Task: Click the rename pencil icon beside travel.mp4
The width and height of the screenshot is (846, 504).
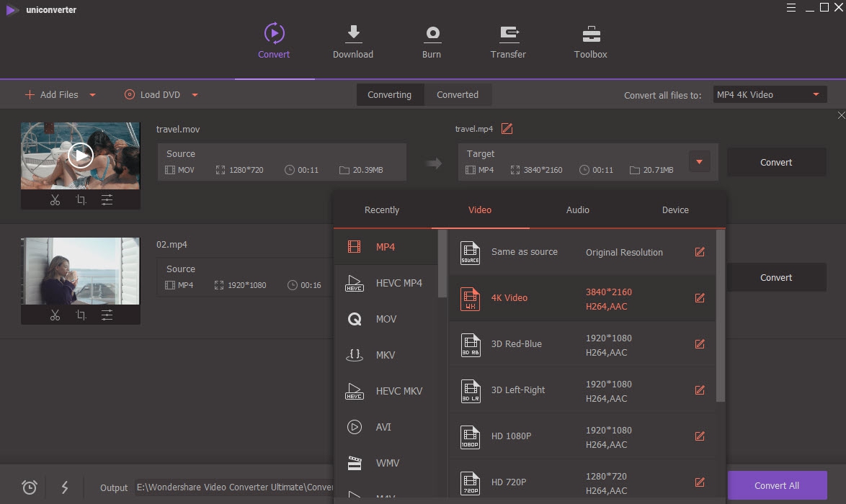Action: pyautogui.click(x=507, y=129)
